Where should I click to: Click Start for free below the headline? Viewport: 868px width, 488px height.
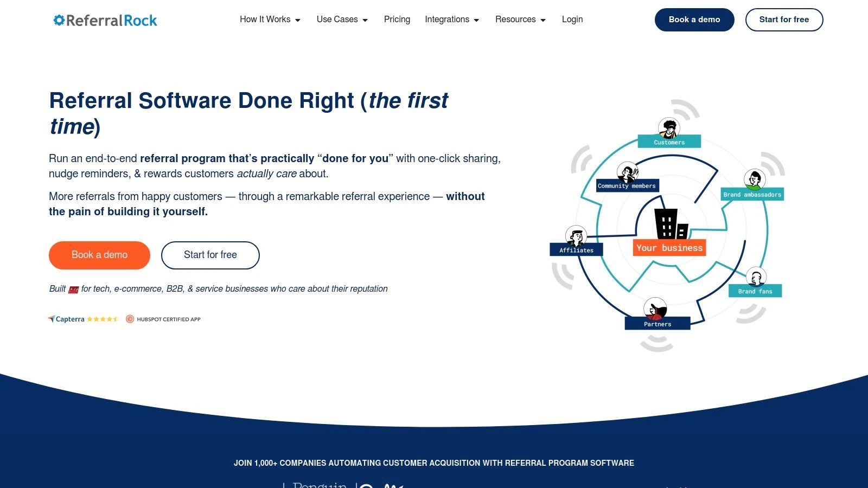coord(210,255)
